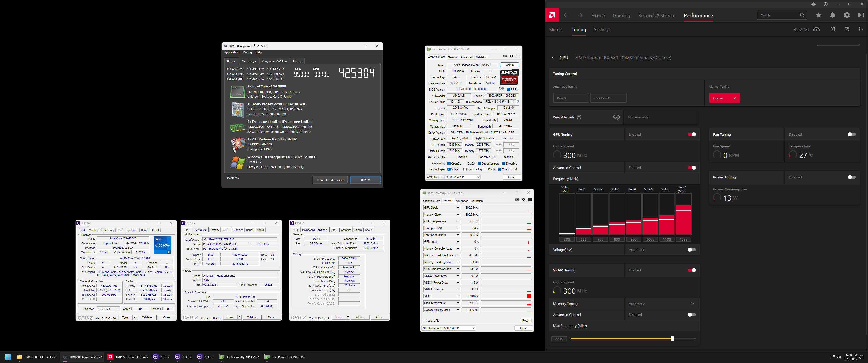Click the Aquamark help question mark button
This screenshot has width=868, height=363.
click(366, 46)
